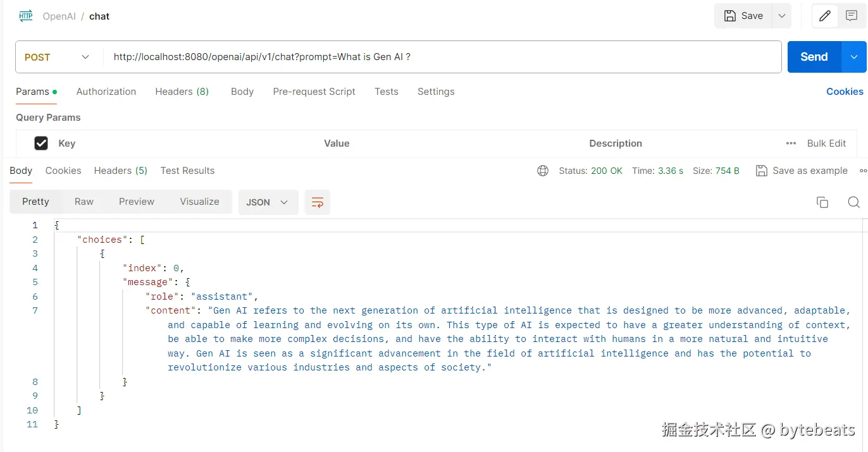Click the "choices" key in response
Screen dimensions: 868x452
(102, 240)
